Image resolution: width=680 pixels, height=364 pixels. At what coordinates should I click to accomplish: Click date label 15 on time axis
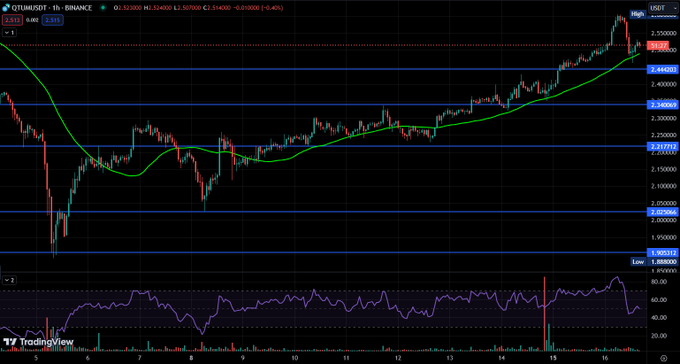(x=553, y=358)
